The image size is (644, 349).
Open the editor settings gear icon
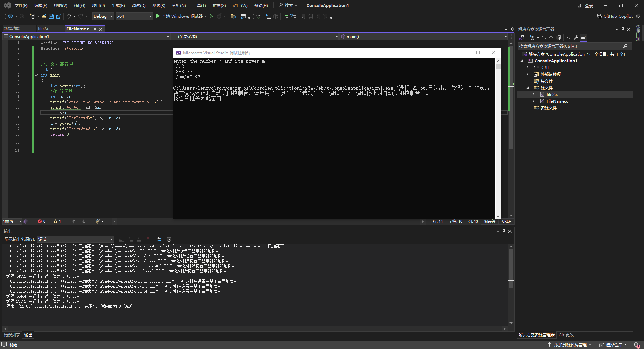pyautogui.click(x=512, y=29)
